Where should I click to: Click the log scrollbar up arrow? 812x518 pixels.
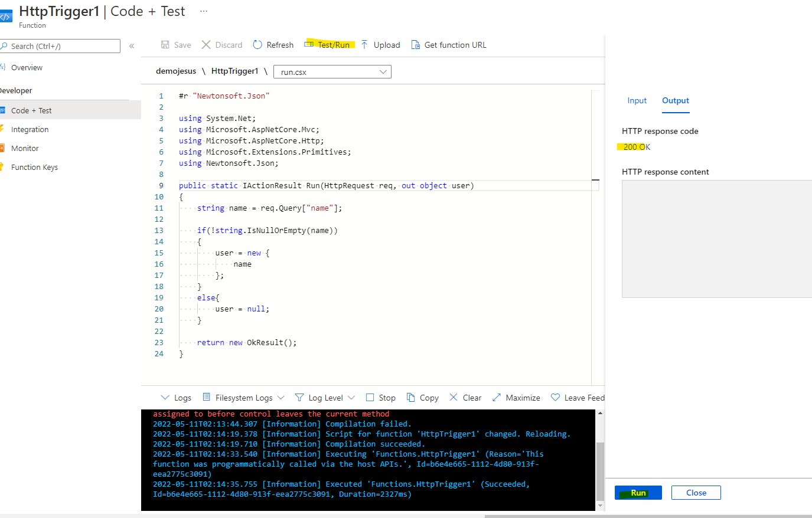pyautogui.click(x=600, y=413)
